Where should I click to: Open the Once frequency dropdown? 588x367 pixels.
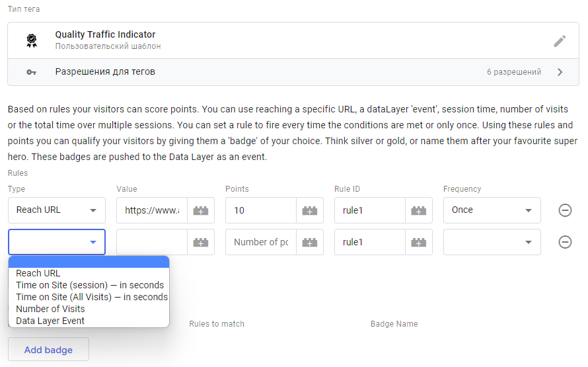pyautogui.click(x=492, y=210)
